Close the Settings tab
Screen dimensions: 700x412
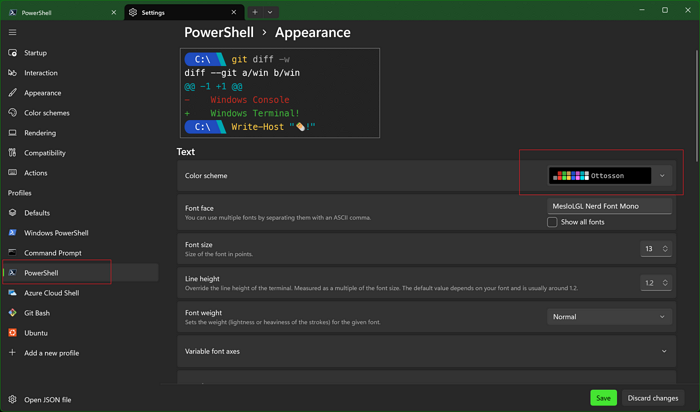233,12
